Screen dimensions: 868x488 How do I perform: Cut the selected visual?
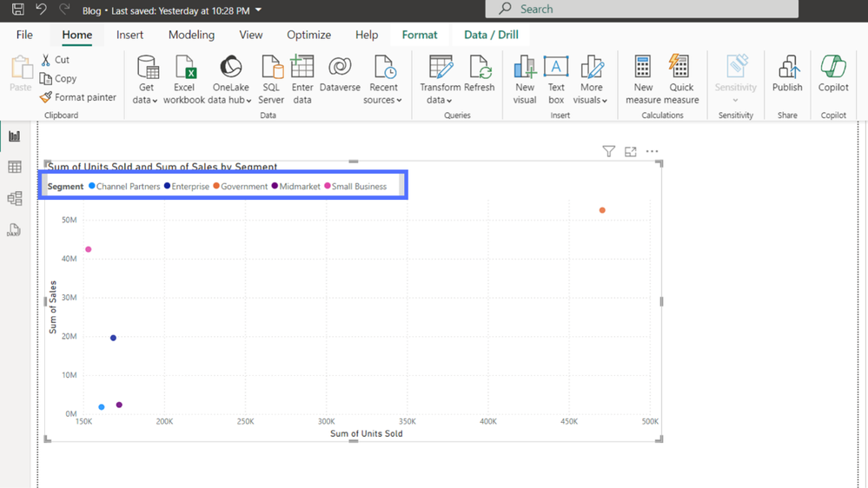coord(55,60)
